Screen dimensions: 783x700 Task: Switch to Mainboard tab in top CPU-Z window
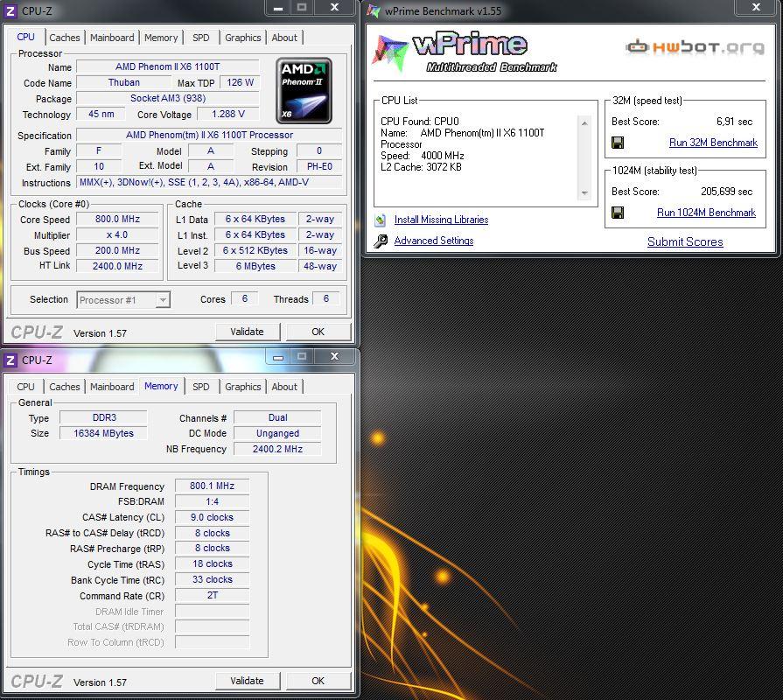click(112, 38)
